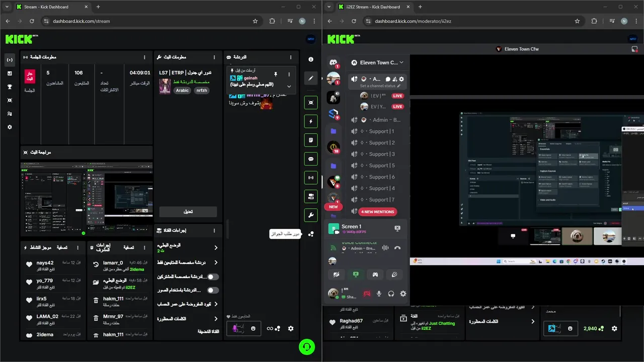Click the emoji icon in left chat input
This screenshot has width=644, height=362.
(253, 328)
